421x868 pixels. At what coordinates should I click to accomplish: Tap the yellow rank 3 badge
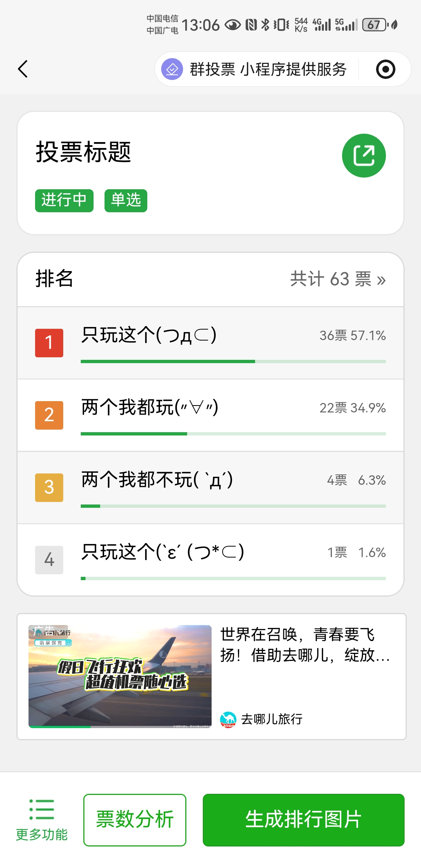(x=49, y=487)
